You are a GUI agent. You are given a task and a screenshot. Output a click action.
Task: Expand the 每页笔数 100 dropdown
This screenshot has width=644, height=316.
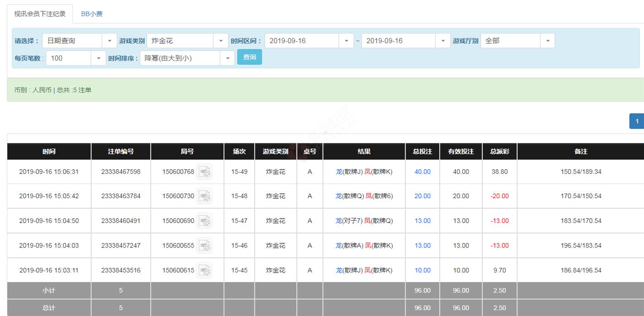pyautogui.click(x=76, y=58)
